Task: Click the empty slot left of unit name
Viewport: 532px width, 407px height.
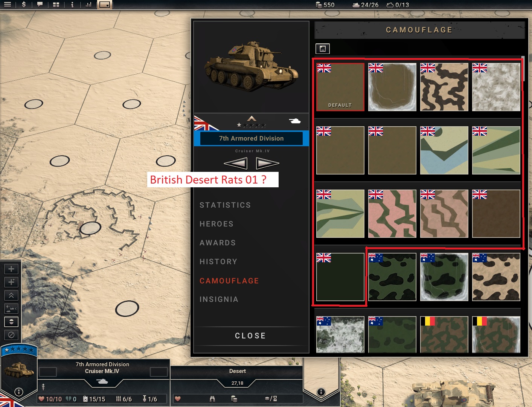Action: [x=48, y=372]
